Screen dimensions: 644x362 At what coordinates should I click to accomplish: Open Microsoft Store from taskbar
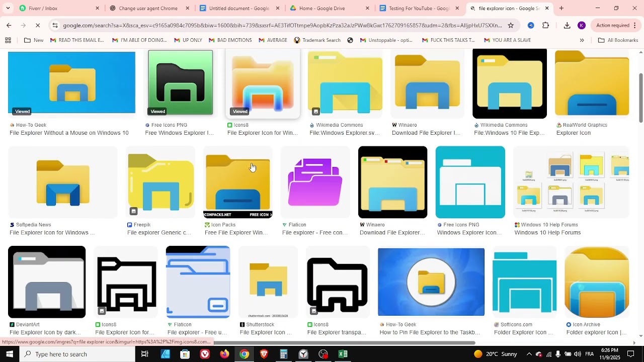(x=185, y=354)
